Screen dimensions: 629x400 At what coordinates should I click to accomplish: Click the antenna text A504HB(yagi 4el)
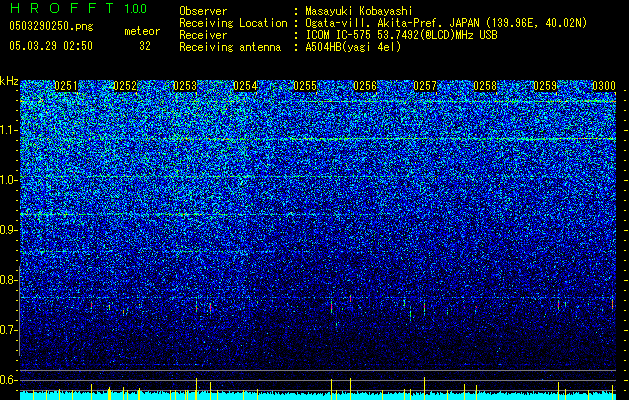pyautogui.click(x=353, y=47)
